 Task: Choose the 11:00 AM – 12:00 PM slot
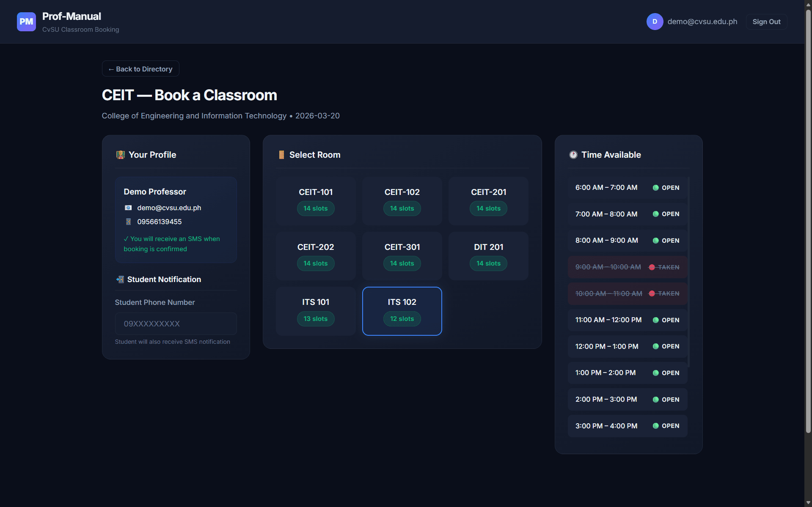click(x=627, y=320)
